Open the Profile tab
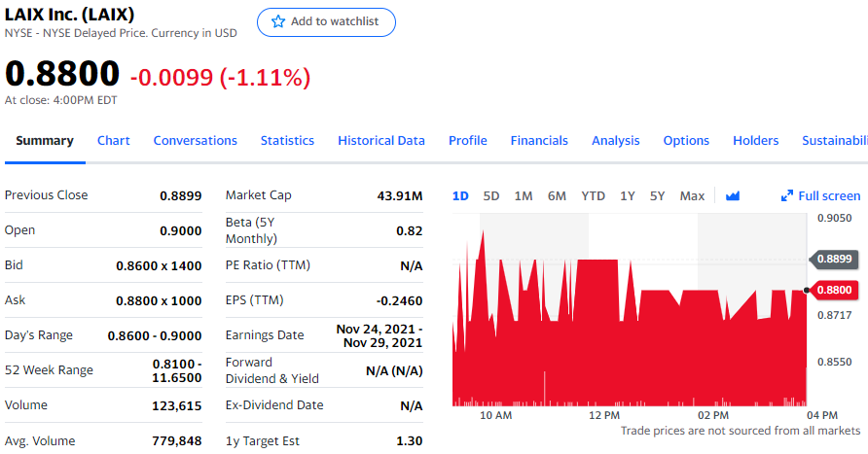 468,140
